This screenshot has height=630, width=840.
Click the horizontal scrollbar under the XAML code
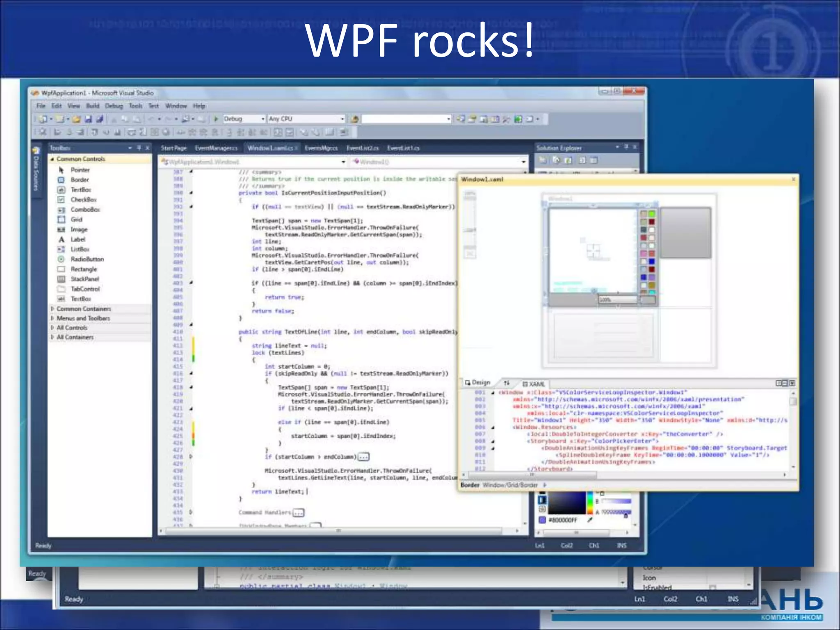pyautogui.click(x=624, y=475)
